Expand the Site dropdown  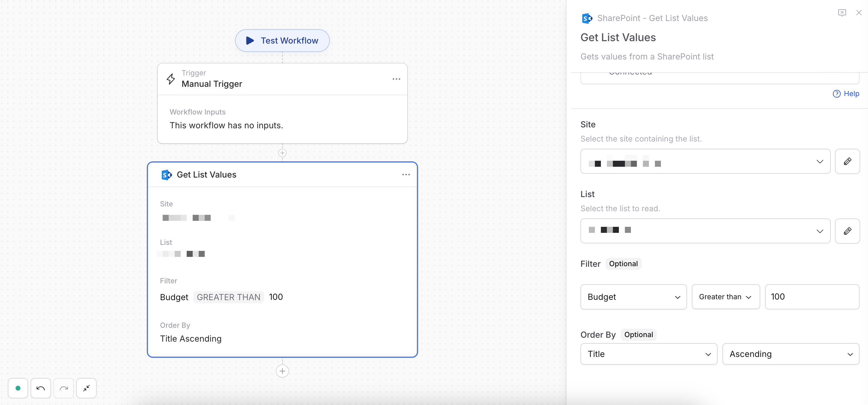point(705,162)
